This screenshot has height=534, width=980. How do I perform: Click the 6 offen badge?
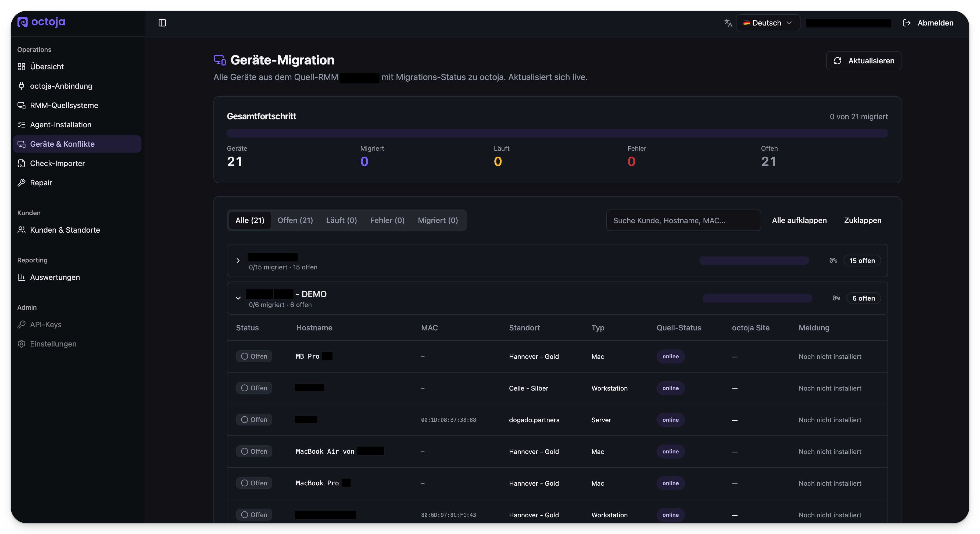[864, 298]
